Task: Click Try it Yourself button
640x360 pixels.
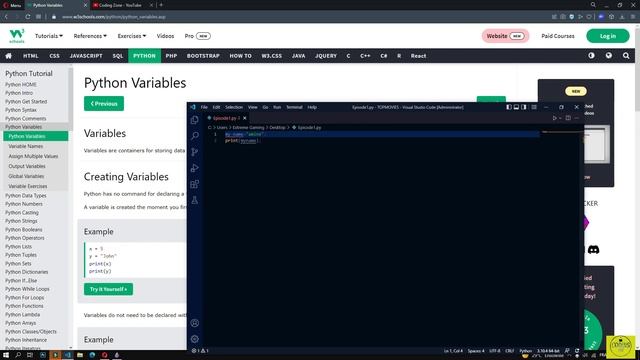Action: tap(108, 289)
